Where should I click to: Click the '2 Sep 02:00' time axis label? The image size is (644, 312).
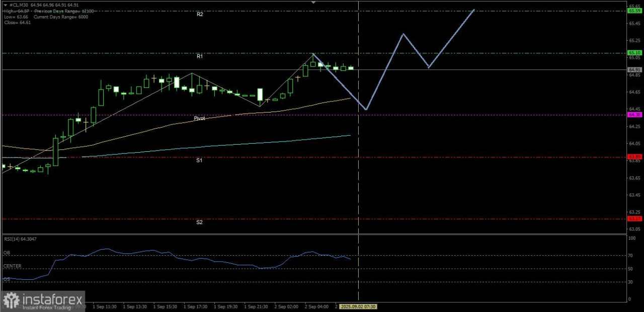287,306
